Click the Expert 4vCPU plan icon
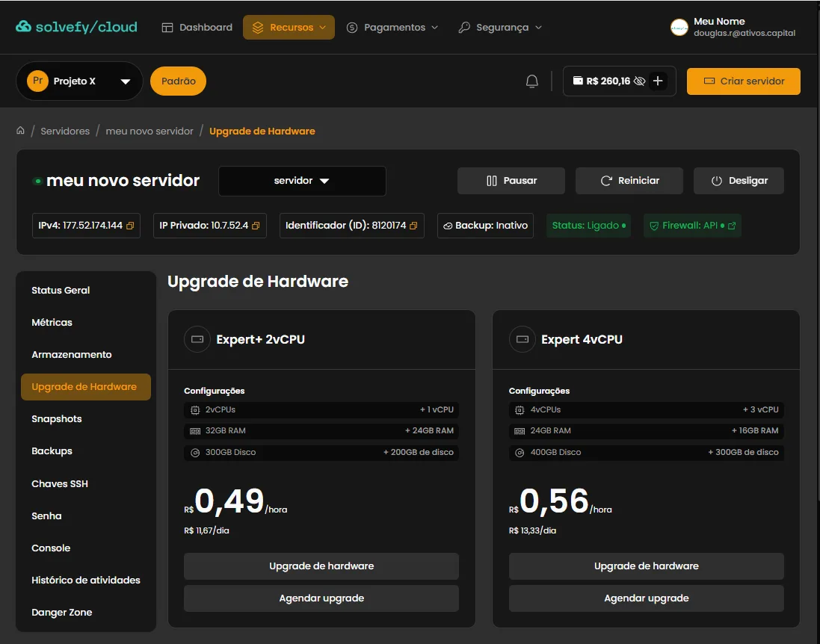 pyautogui.click(x=522, y=339)
